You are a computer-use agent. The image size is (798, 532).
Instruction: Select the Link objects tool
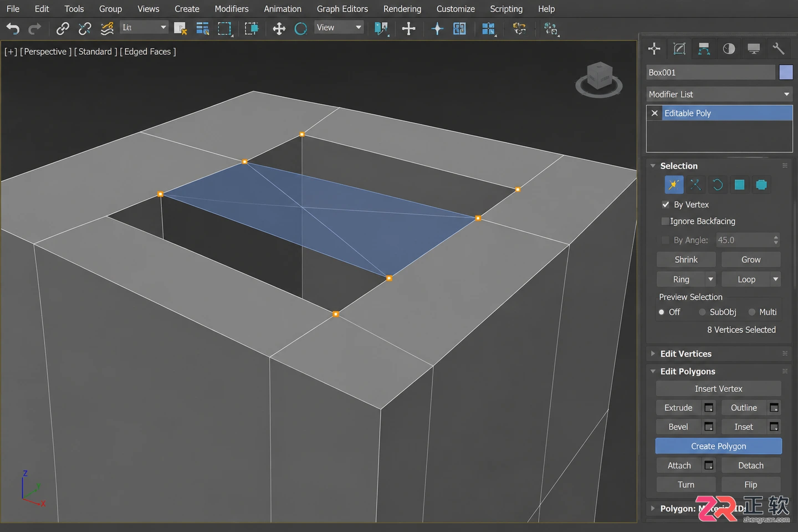pos(63,28)
